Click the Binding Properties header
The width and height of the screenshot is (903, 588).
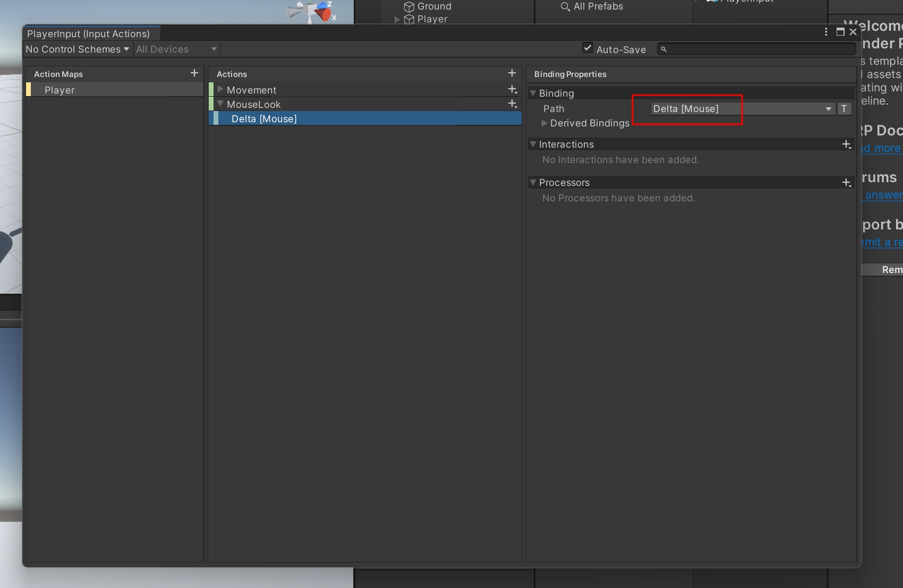pyautogui.click(x=691, y=74)
